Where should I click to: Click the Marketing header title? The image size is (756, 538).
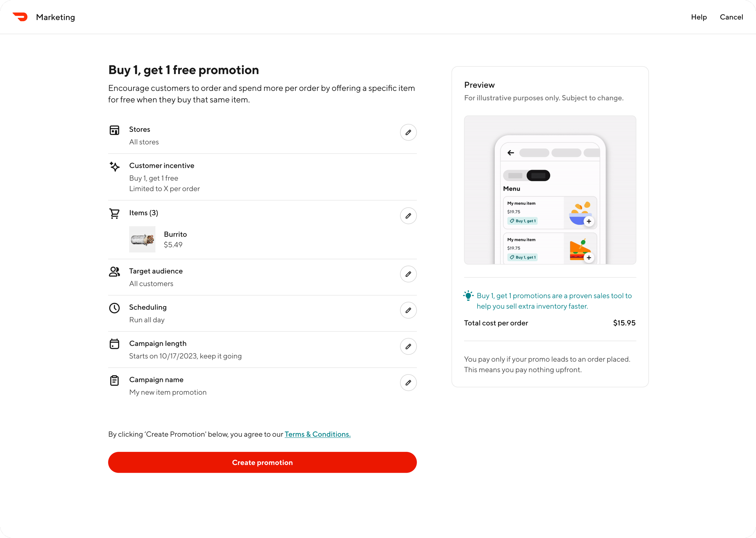point(55,17)
